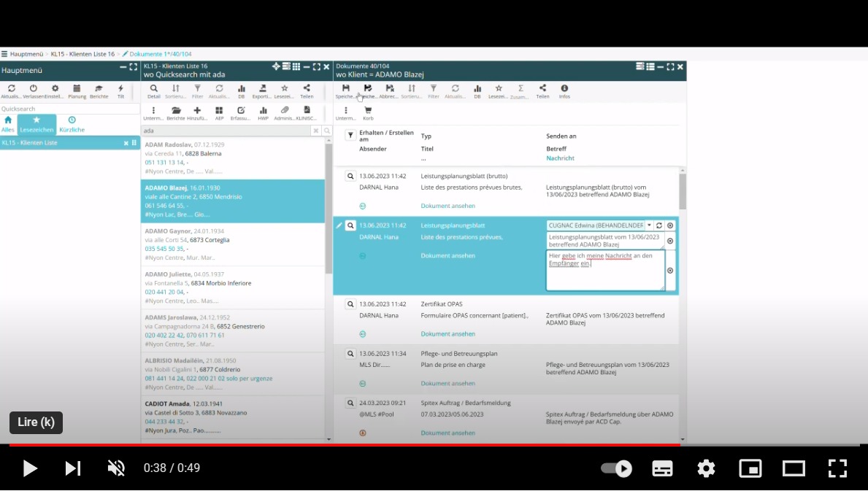This screenshot has height=491, width=868.
Task: Click Abbrechen icon in Dokumente toolbar
Action: point(389,88)
